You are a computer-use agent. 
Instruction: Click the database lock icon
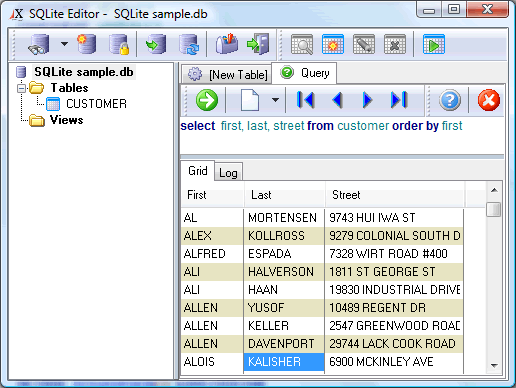pyautogui.click(x=119, y=44)
